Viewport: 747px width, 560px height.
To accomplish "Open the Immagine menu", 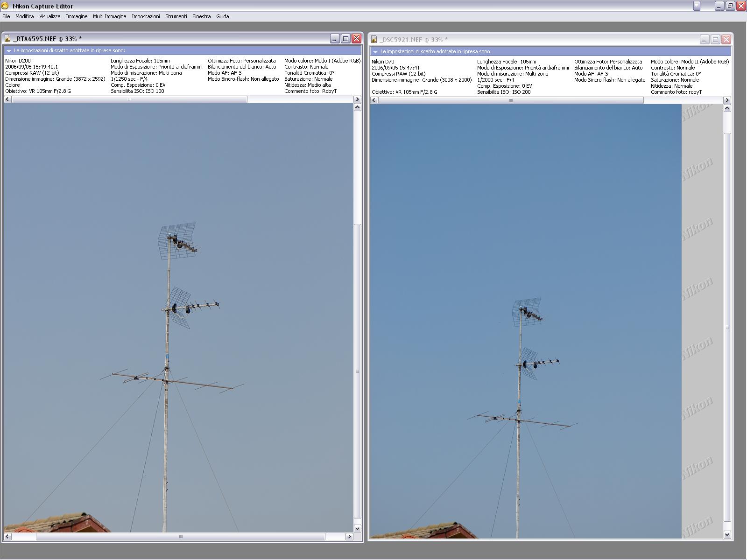I will point(77,16).
